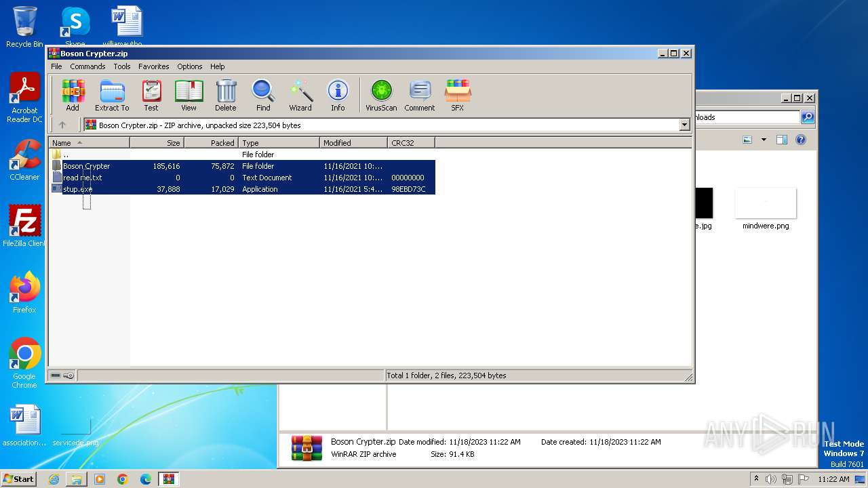Open the association Word document on desktop
This screenshot has height=488, width=868.
coord(24,426)
